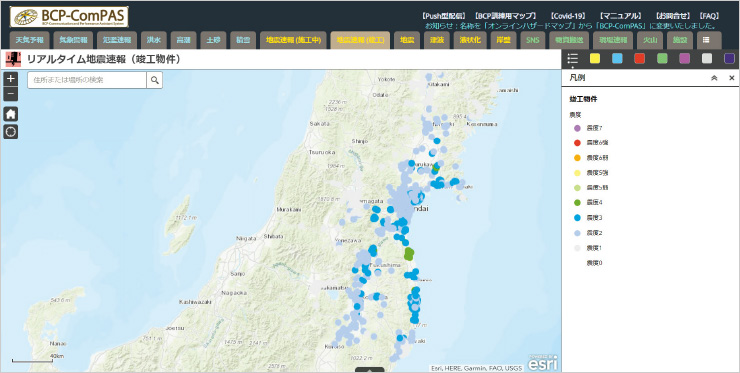The height and width of the screenshot is (373, 740).
Task: Select the blue square widget
Action: (x=617, y=59)
